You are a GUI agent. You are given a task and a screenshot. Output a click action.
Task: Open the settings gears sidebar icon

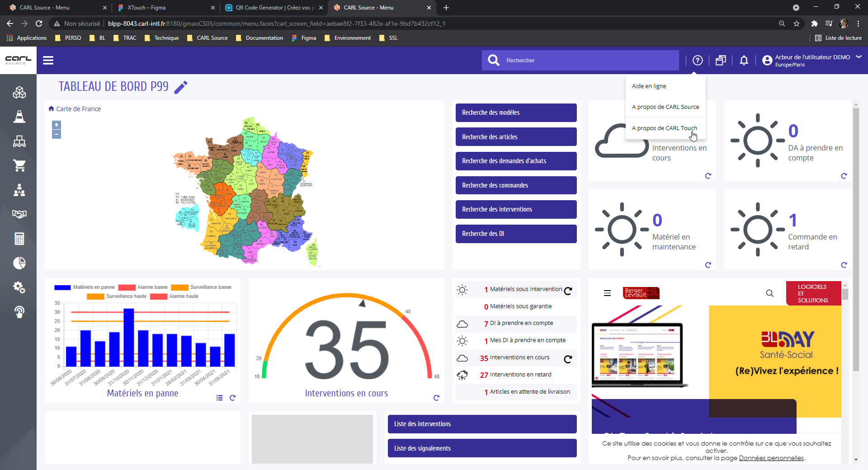coord(19,287)
